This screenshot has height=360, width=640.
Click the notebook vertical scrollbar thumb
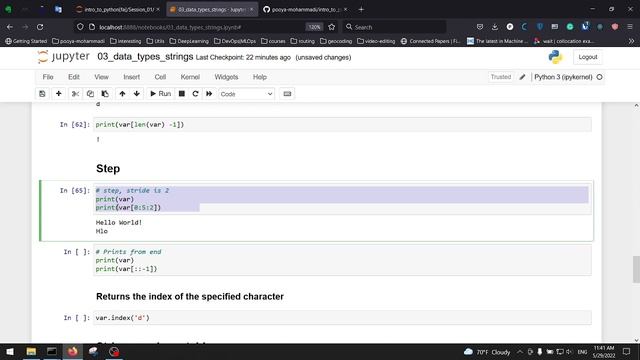[636, 269]
